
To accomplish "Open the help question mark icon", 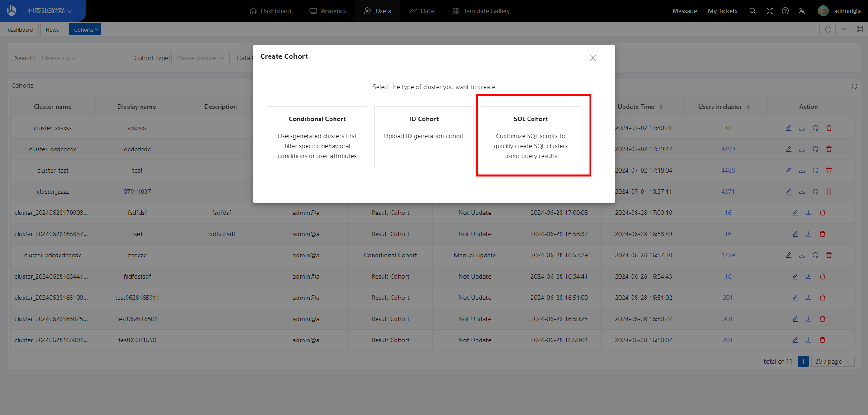I will [x=785, y=11].
